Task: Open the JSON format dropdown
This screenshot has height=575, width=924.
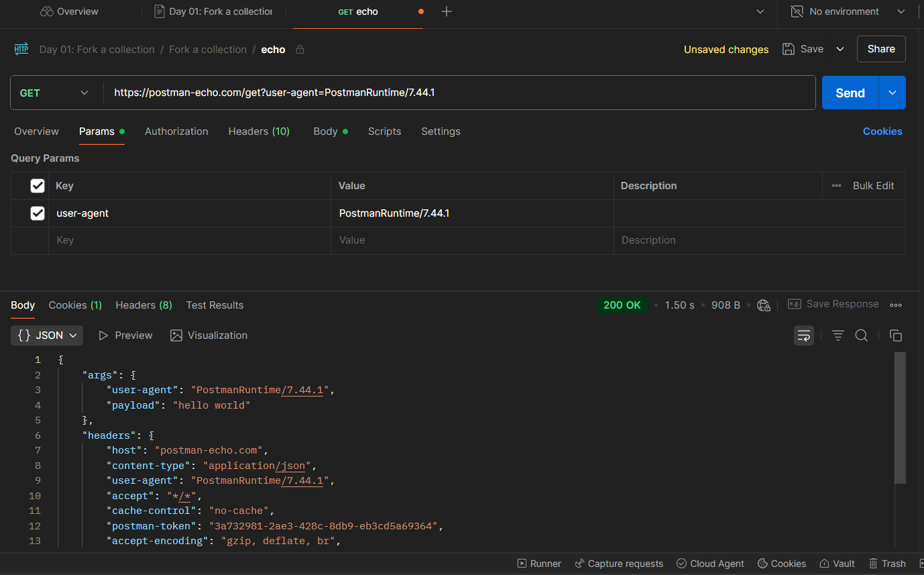Action: point(47,335)
